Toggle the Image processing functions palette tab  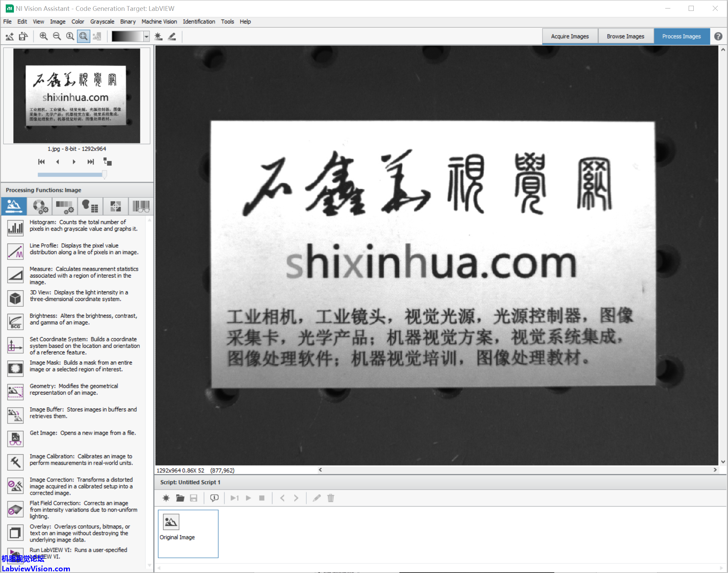tap(14, 206)
